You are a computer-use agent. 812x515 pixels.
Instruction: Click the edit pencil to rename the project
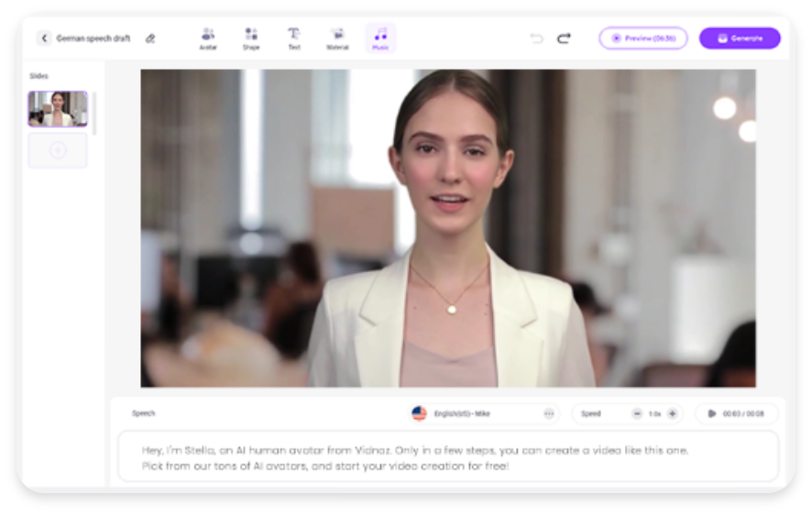click(x=150, y=38)
